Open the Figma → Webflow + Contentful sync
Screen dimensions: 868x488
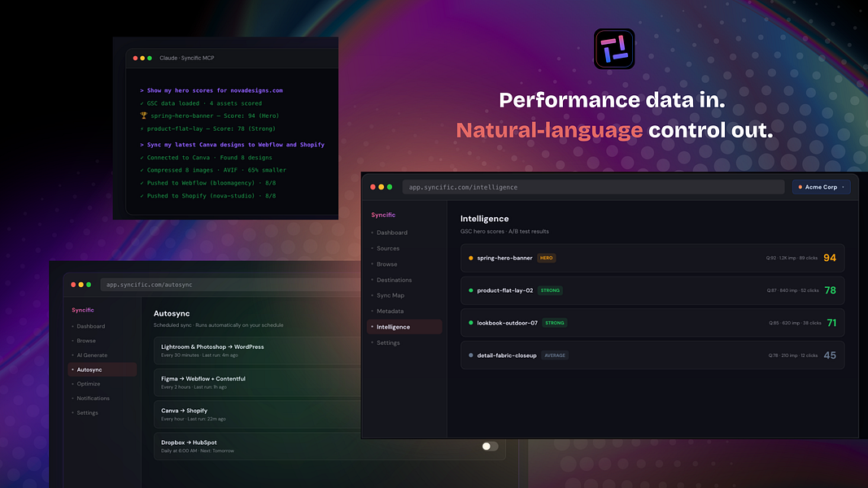257,382
